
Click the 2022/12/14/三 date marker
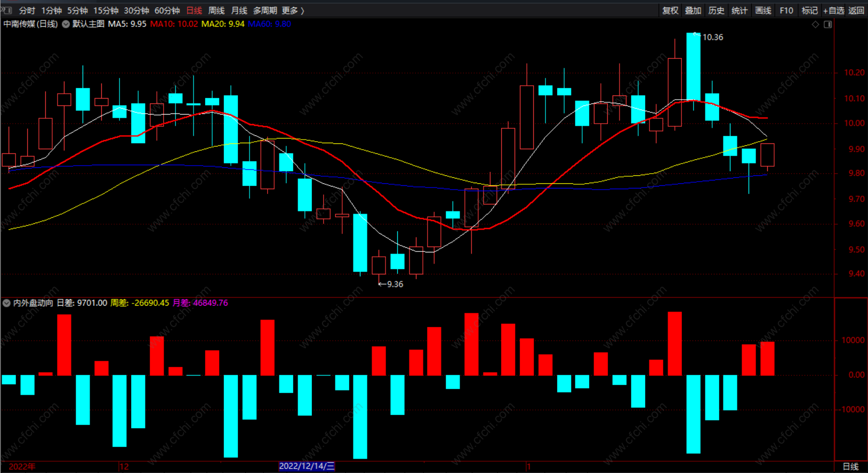click(x=307, y=466)
